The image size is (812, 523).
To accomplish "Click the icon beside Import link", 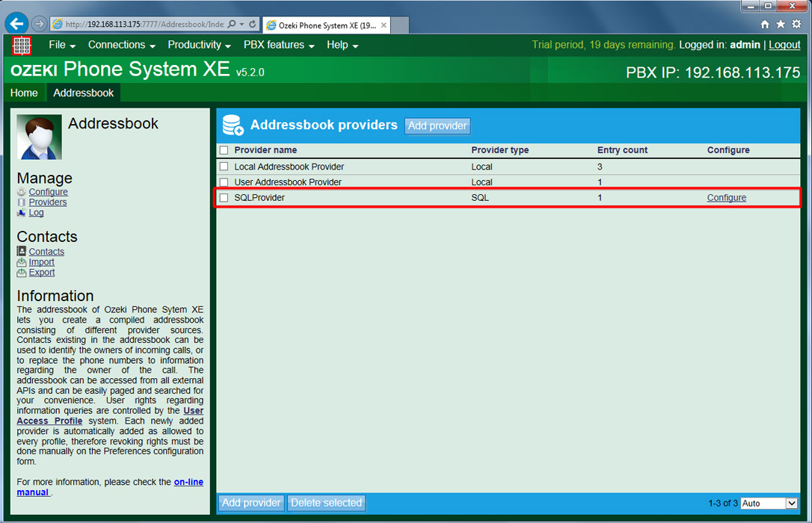I will pyautogui.click(x=21, y=261).
